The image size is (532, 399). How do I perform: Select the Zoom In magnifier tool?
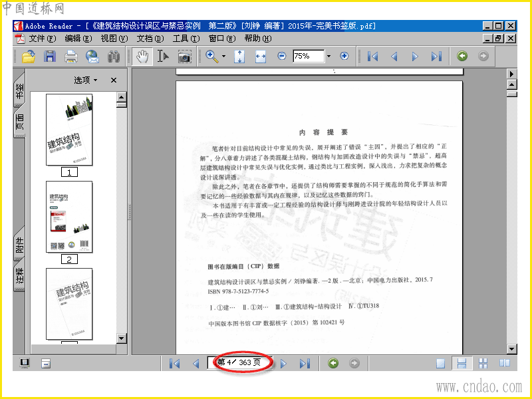pyautogui.click(x=212, y=57)
